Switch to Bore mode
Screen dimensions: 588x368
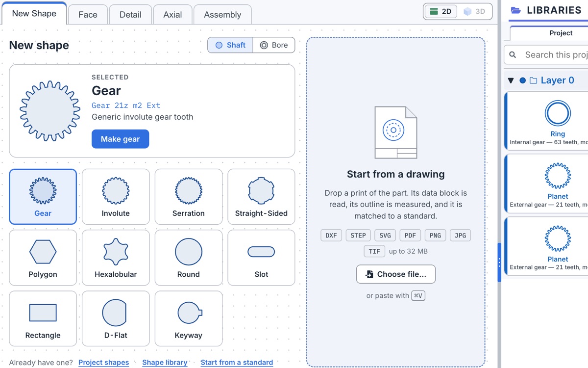coord(274,45)
